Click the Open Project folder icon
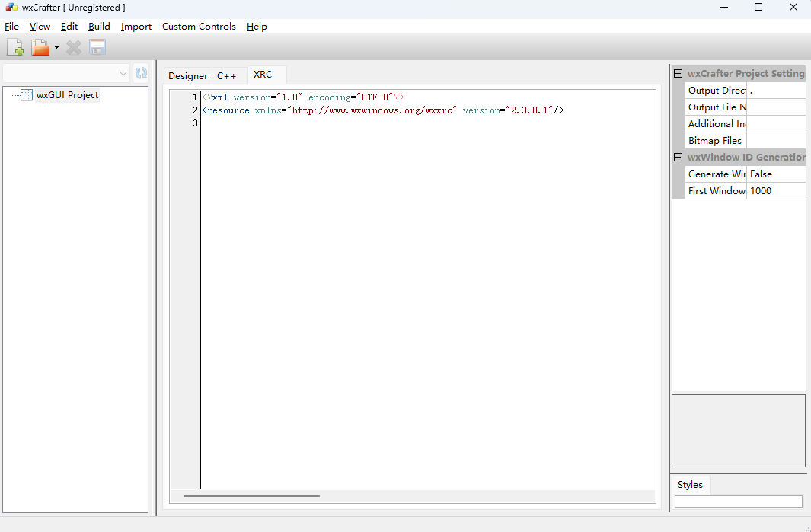Image resolution: width=811 pixels, height=532 pixels. (40, 48)
